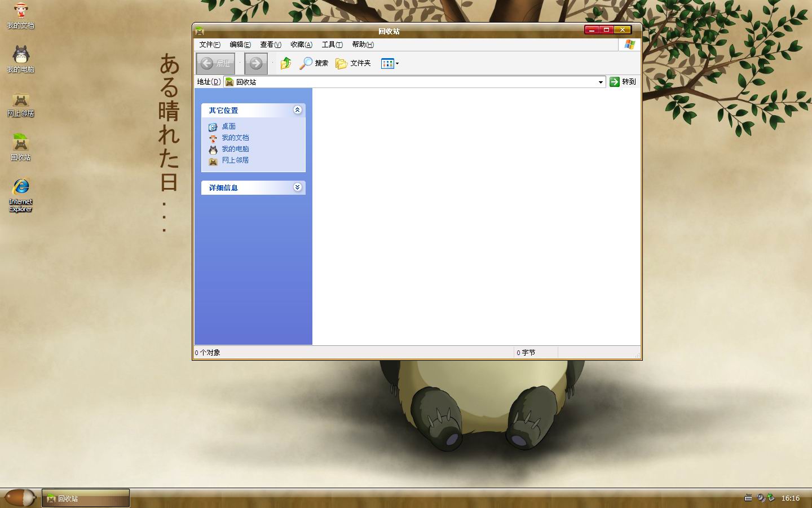Open the 文件(F) menu

point(210,45)
